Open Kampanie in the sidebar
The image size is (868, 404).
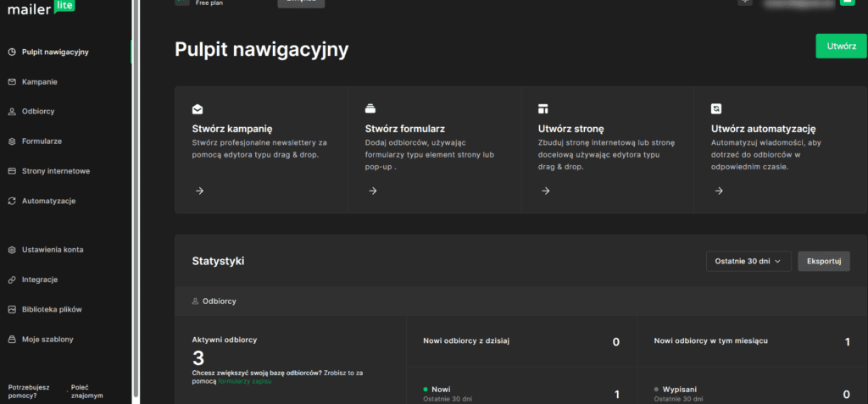[x=39, y=82]
